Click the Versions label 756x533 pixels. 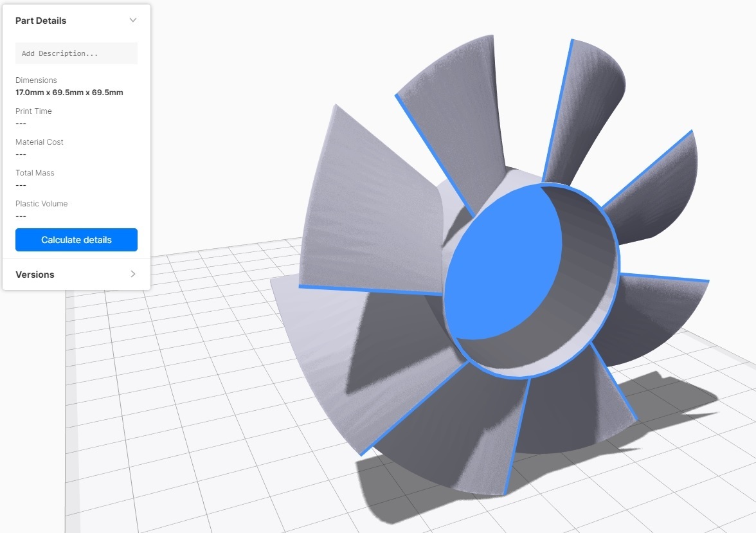34,274
